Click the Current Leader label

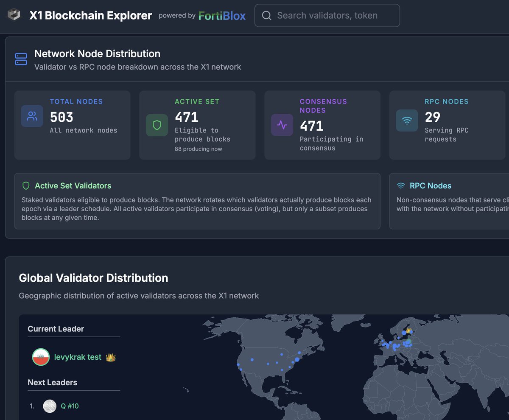56,329
